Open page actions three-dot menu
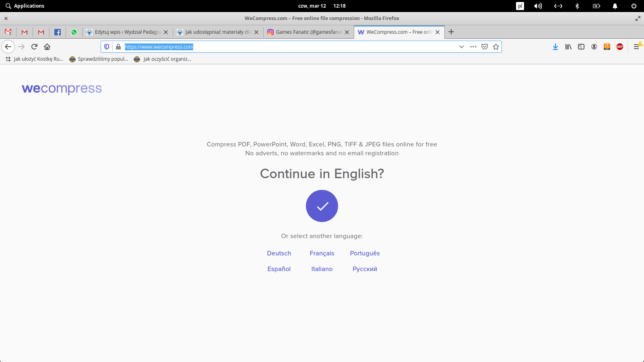 tap(473, 47)
